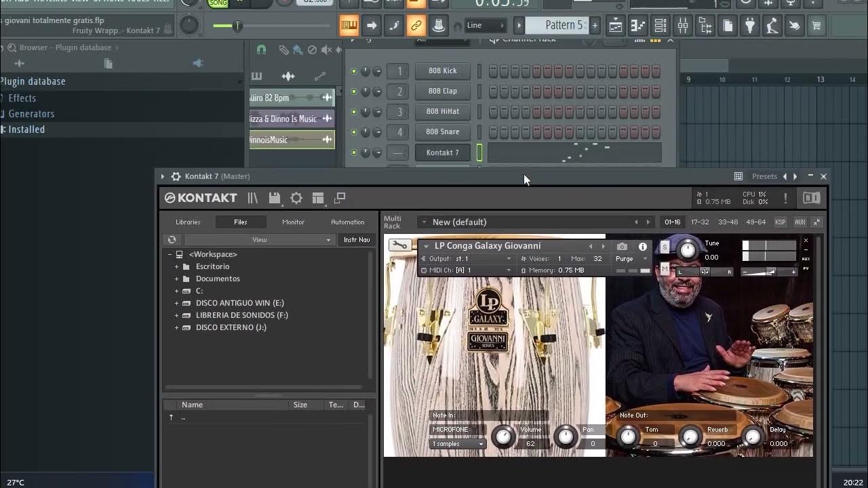This screenshot has width=868, height=488.
Task: Click the Native Instruments logo icon
Action: tap(812, 198)
